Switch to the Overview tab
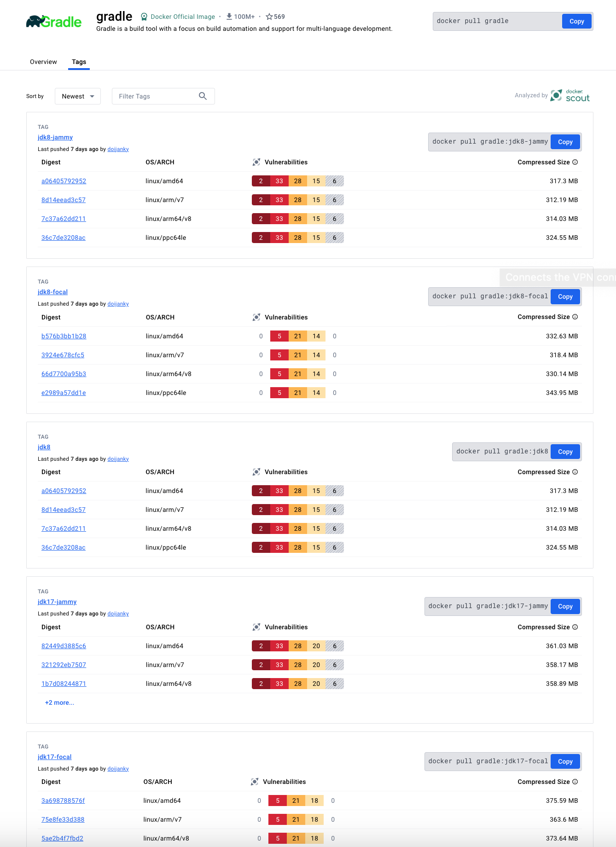 point(43,62)
